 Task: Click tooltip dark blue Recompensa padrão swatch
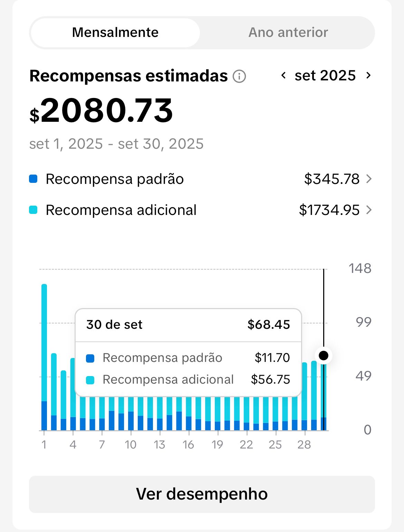point(90,358)
